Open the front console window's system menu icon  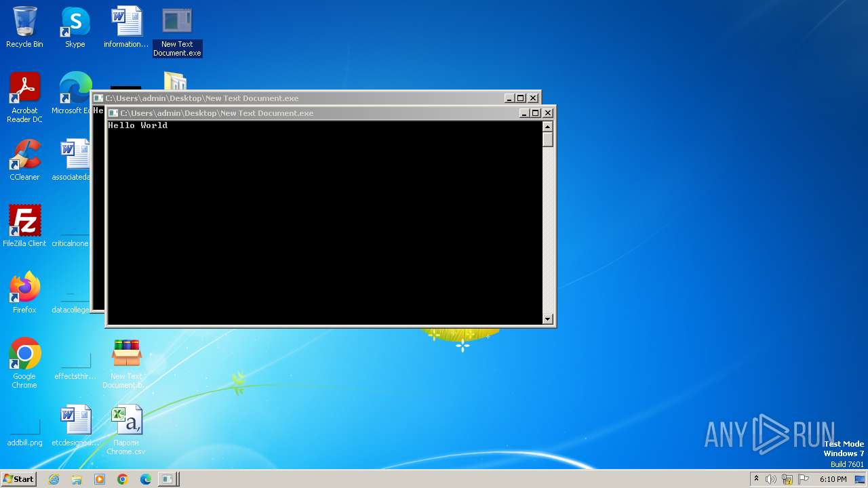click(x=113, y=113)
